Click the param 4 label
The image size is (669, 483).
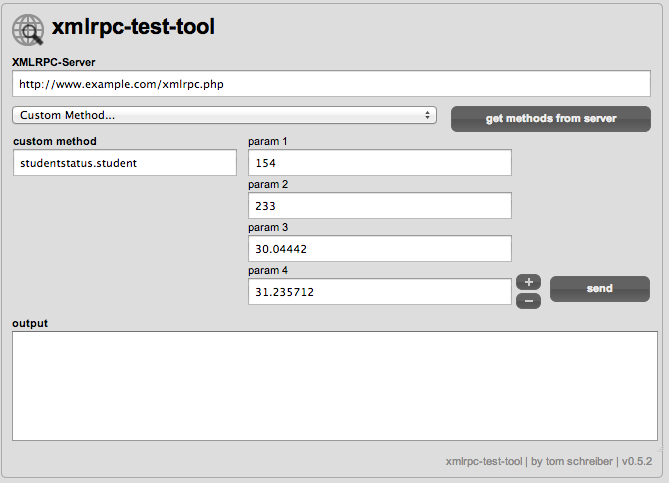(268, 271)
